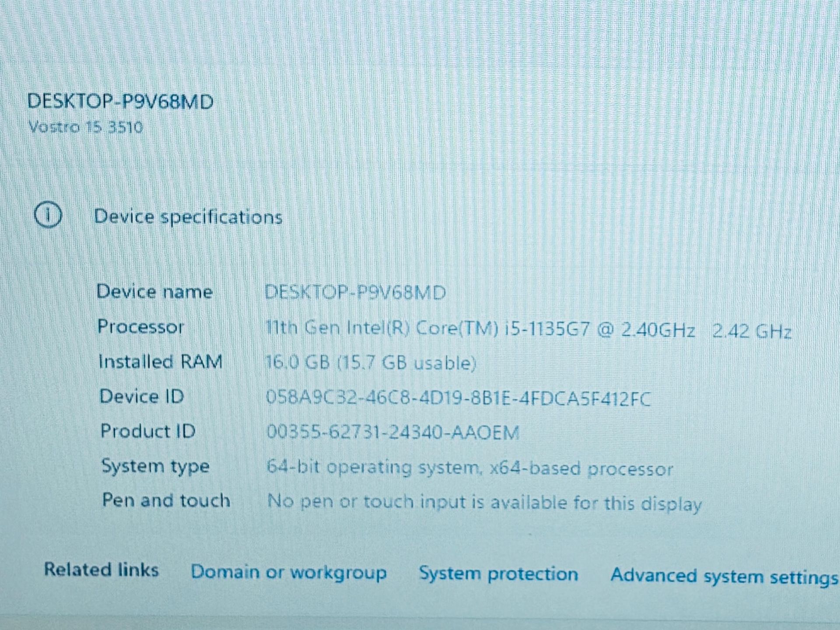Click the 16.0 GB (15.7 GB usable) value
The width and height of the screenshot is (840, 630).
371,363
